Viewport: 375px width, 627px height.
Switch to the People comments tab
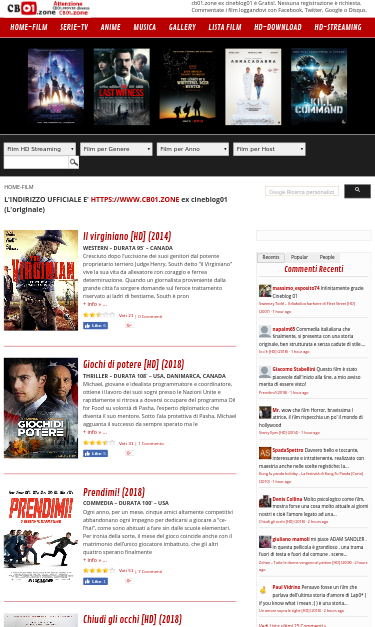[x=327, y=257]
